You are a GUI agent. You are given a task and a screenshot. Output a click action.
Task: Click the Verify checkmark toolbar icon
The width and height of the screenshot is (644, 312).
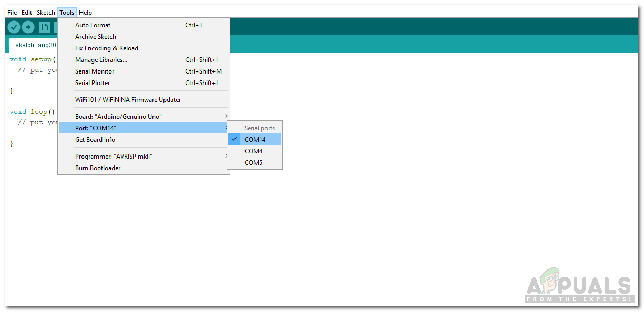click(14, 27)
